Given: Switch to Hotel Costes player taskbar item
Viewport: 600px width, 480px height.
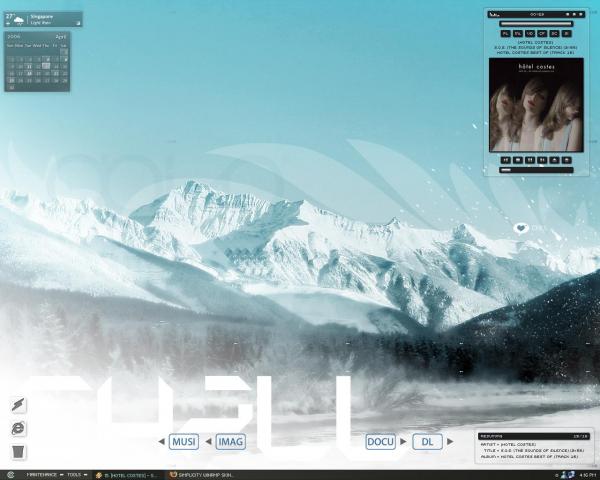Looking at the screenshot, I should click(x=127, y=475).
